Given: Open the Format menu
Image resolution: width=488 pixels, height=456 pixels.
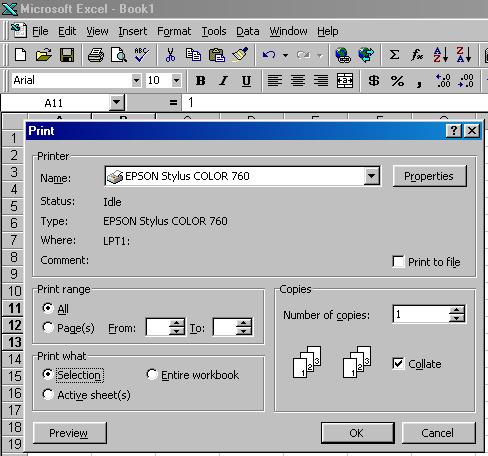Looking at the screenshot, I should coord(174,31).
